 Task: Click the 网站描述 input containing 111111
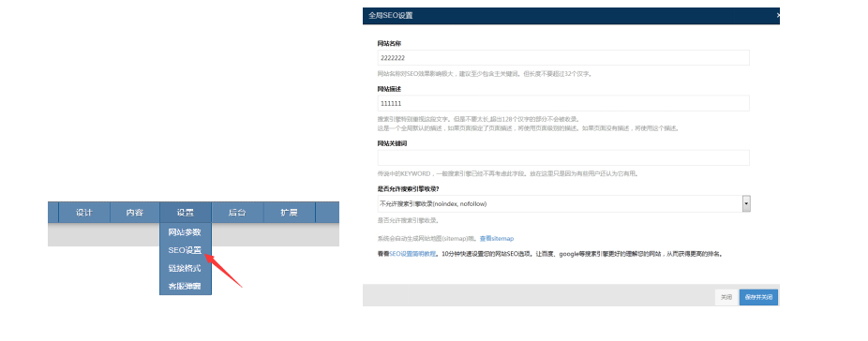click(x=563, y=103)
